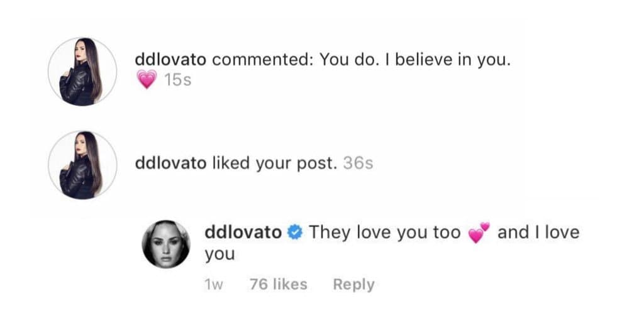Select the 'They love you too' comment text
The width and height of the screenshot is (644, 318).
[385, 233]
